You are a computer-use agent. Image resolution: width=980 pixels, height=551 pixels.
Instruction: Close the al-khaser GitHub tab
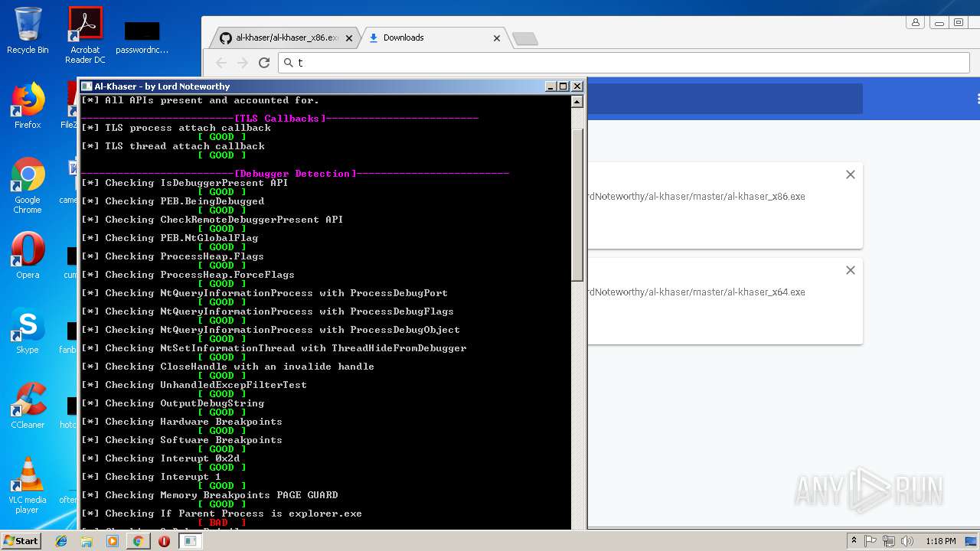pos(349,37)
